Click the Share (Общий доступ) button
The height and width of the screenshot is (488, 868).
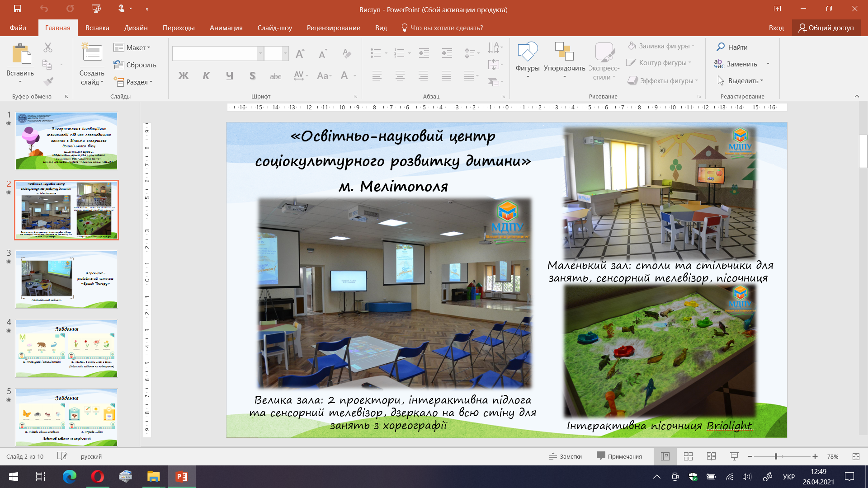click(826, 28)
